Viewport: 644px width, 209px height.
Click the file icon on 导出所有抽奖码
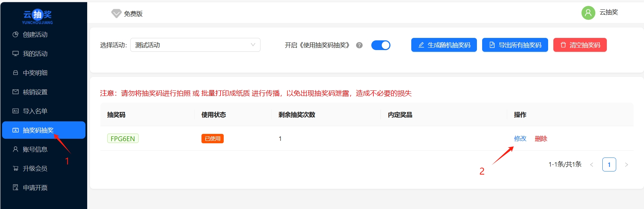(x=492, y=45)
